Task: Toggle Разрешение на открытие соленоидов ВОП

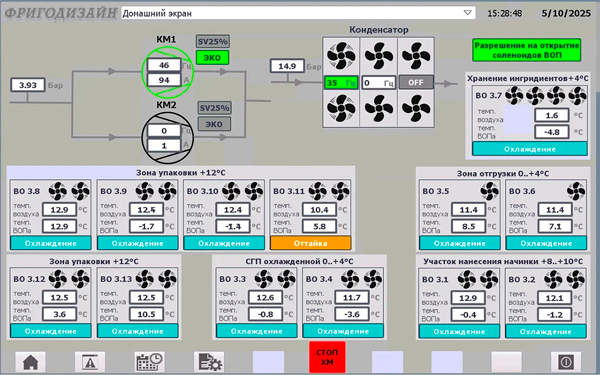Action: (527, 50)
